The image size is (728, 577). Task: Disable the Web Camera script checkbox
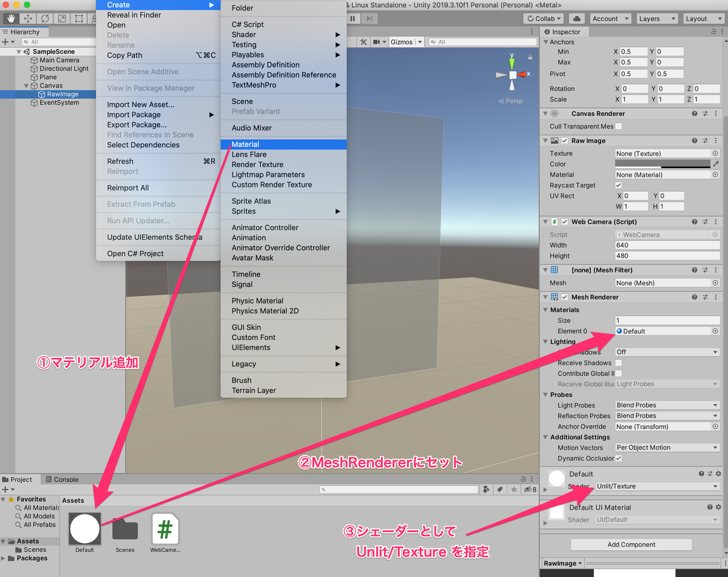click(565, 222)
